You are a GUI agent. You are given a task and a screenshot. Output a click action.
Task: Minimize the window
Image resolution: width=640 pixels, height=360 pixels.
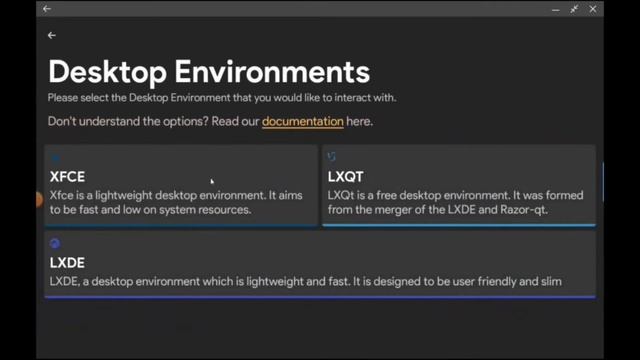point(556,9)
